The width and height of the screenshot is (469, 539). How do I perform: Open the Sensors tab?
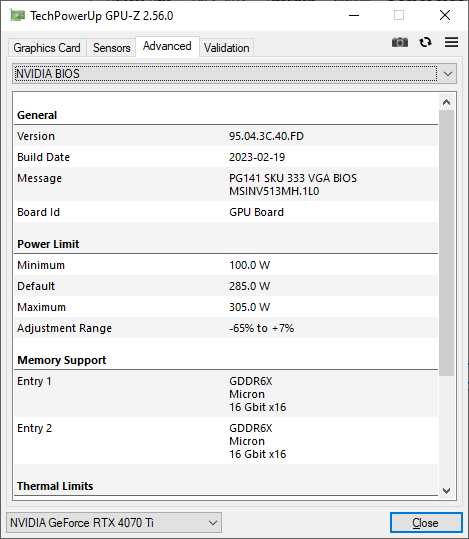(111, 48)
